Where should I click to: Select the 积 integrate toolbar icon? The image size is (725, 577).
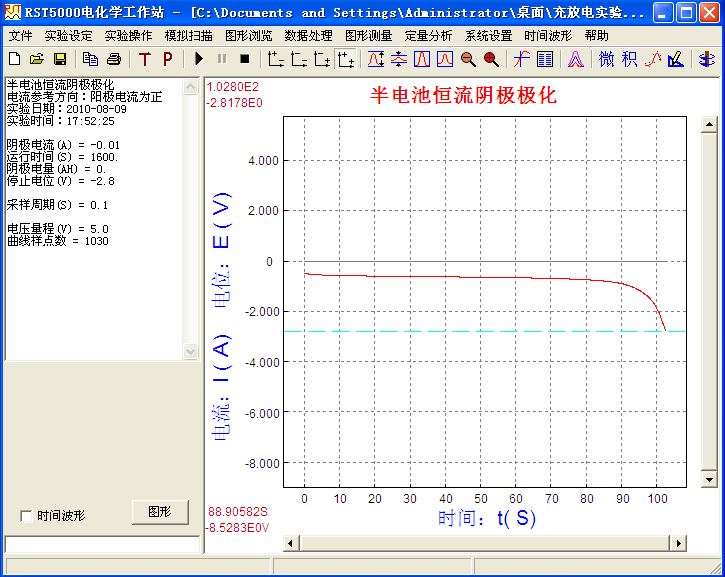(629, 59)
